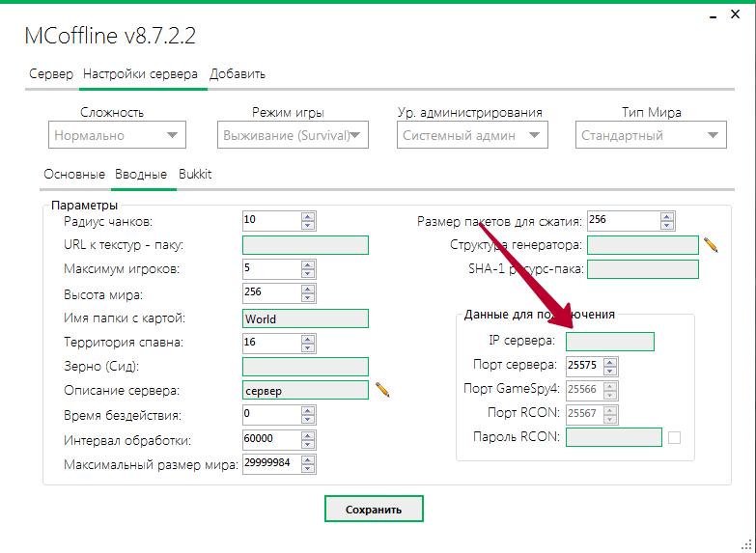Image resolution: width=756 pixels, height=553 pixels.
Task: Click the Порт сервера value 25575
Action: [584, 366]
